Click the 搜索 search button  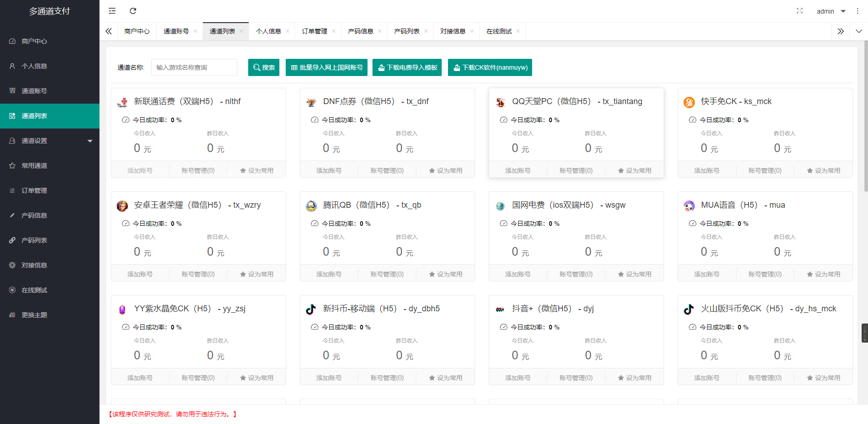264,67
